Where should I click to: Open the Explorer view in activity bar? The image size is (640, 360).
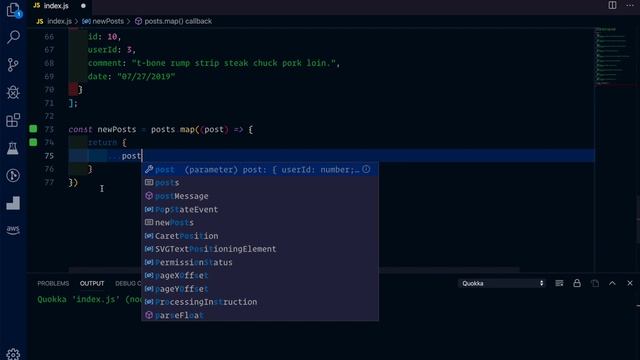pos(13,10)
